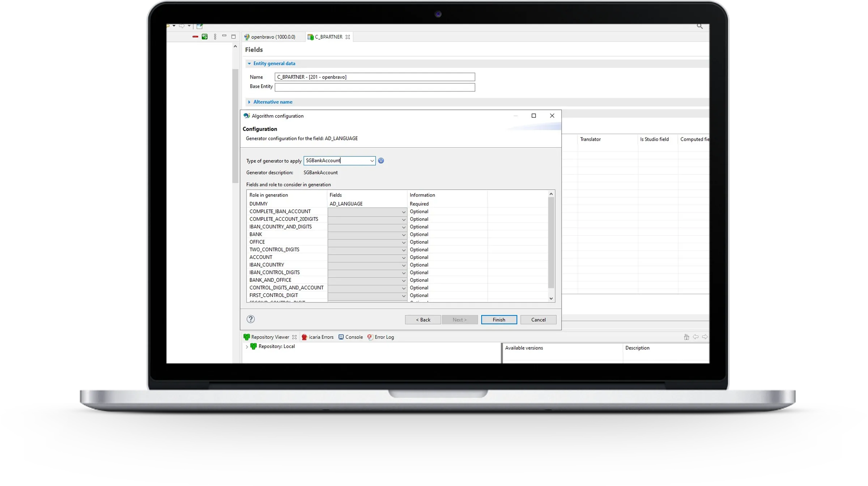Screen dimensions: 868x486
Task: Click the roles table vertical scrollbar thumb
Action: (551, 242)
